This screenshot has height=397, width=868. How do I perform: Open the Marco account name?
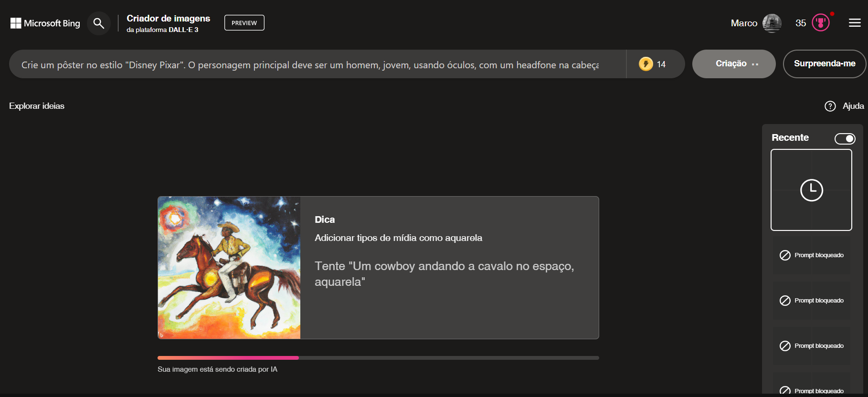click(744, 23)
